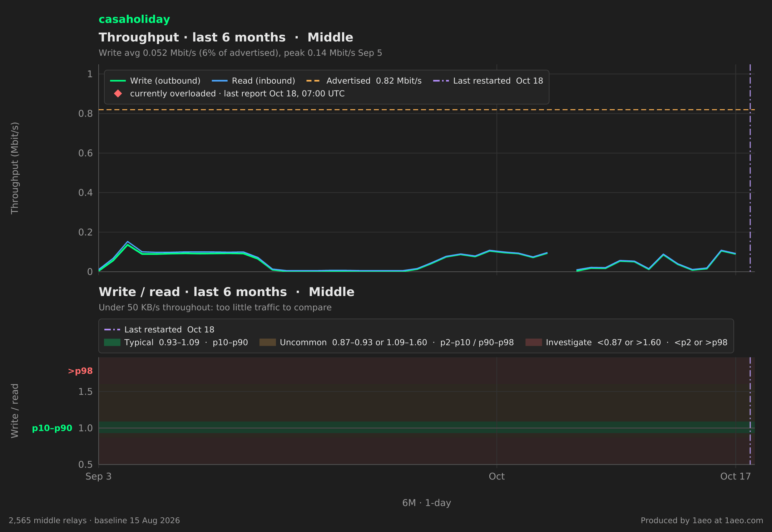Screen dimensions: 772x532
Task: Click Last restarted Oct 18 in throughput legend
Action: click(488, 81)
